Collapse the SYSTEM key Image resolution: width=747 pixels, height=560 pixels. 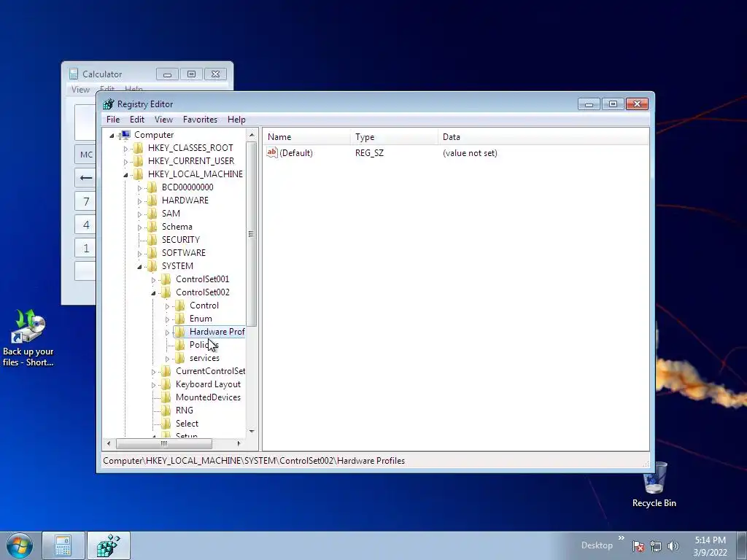pos(139,267)
